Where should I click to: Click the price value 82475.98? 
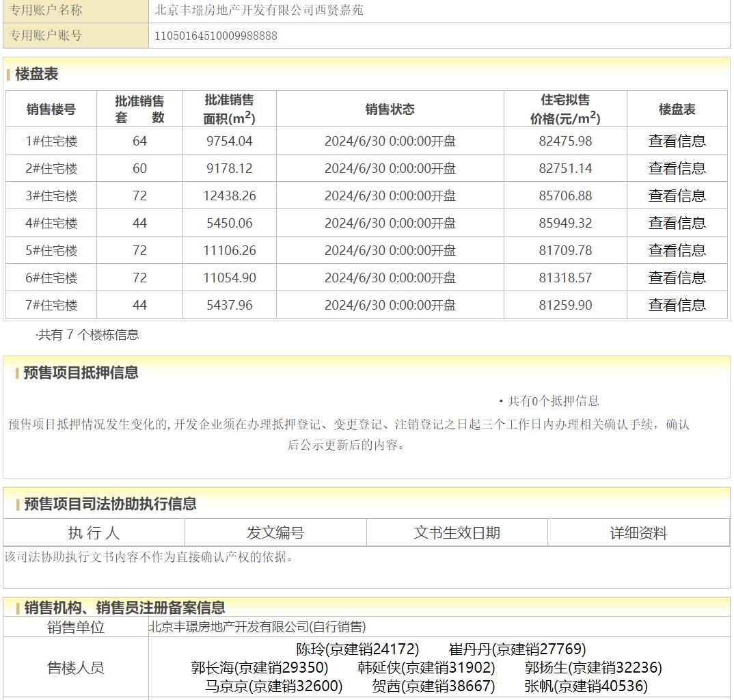tap(565, 141)
